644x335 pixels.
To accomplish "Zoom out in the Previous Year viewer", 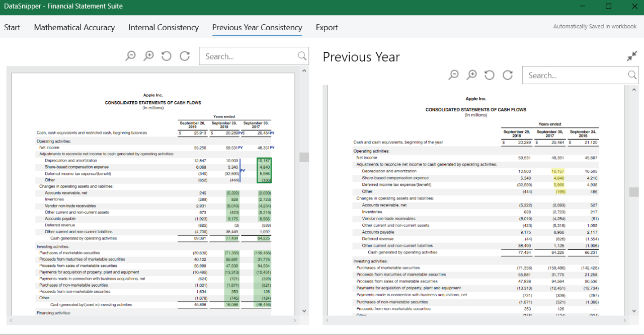I will point(453,75).
